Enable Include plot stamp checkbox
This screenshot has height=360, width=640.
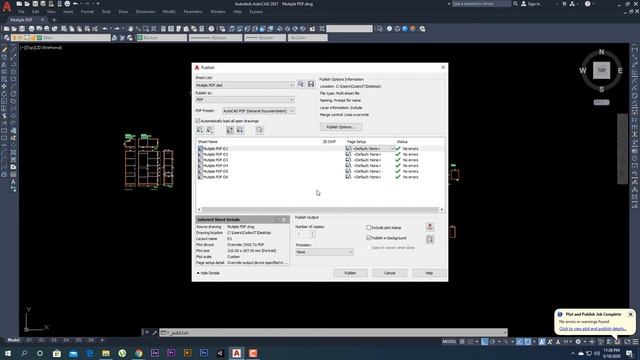click(x=369, y=227)
